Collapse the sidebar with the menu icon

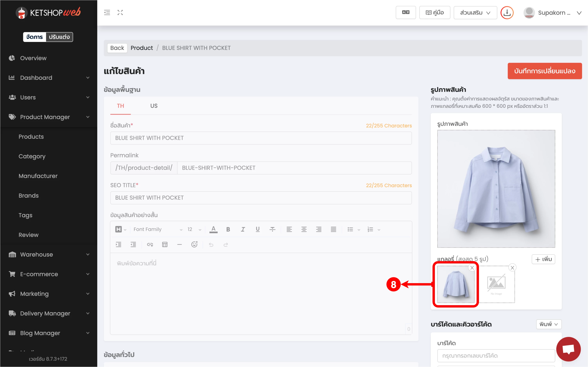[x=107, y=12]
